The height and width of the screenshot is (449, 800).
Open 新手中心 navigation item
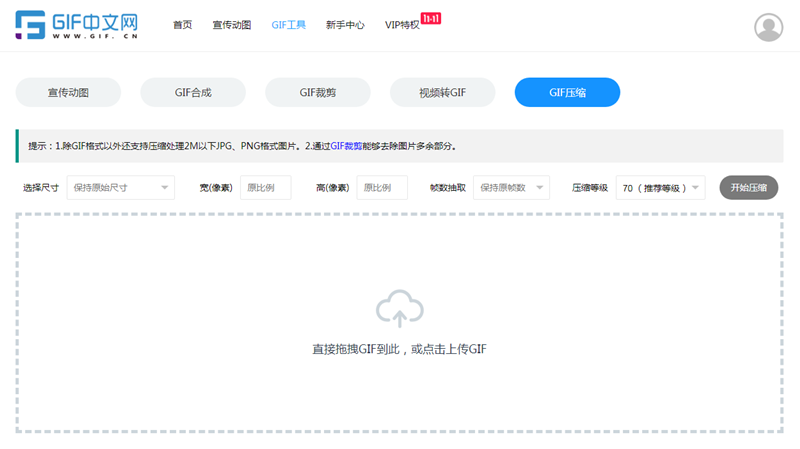[x=345, y=25]
